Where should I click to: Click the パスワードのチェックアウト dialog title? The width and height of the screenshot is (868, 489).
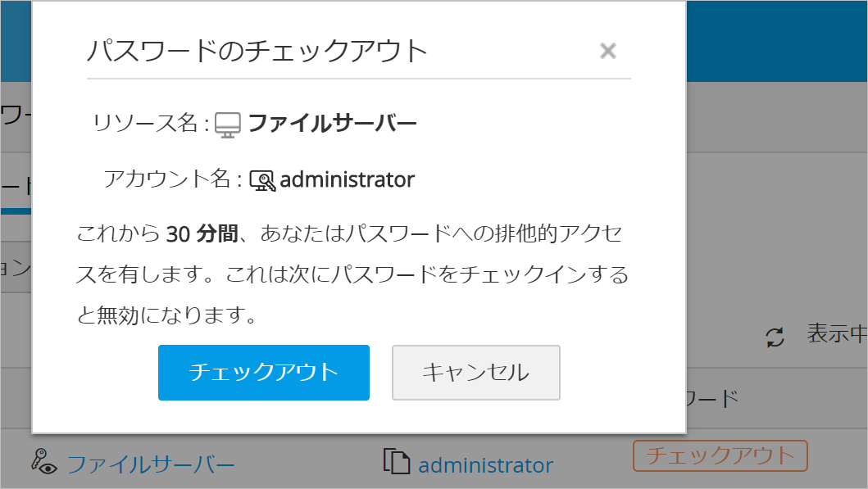[x=257, y=51]
